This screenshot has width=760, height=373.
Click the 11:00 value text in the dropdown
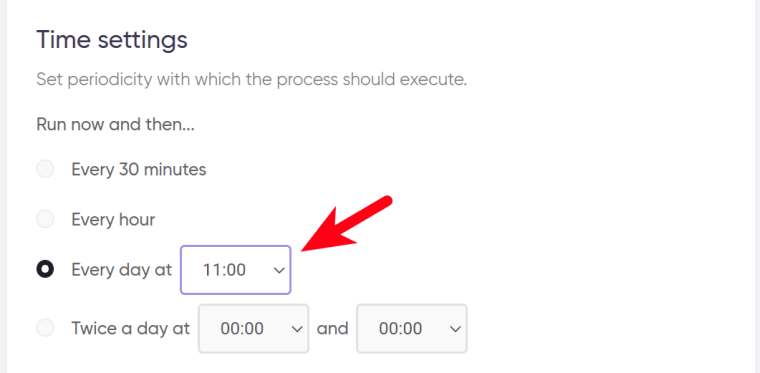[x=224, y=270]
